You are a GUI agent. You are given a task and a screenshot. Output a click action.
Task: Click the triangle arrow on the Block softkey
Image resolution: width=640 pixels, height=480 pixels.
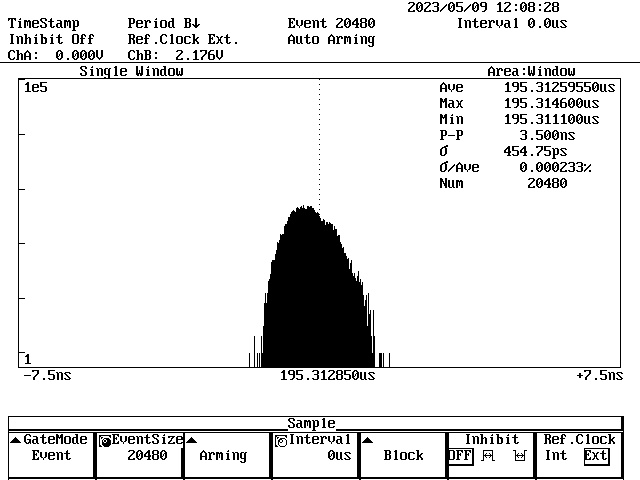367,440
